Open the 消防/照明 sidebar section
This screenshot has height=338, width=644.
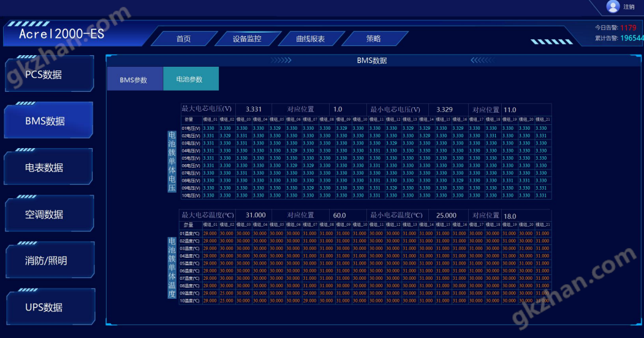50,260
